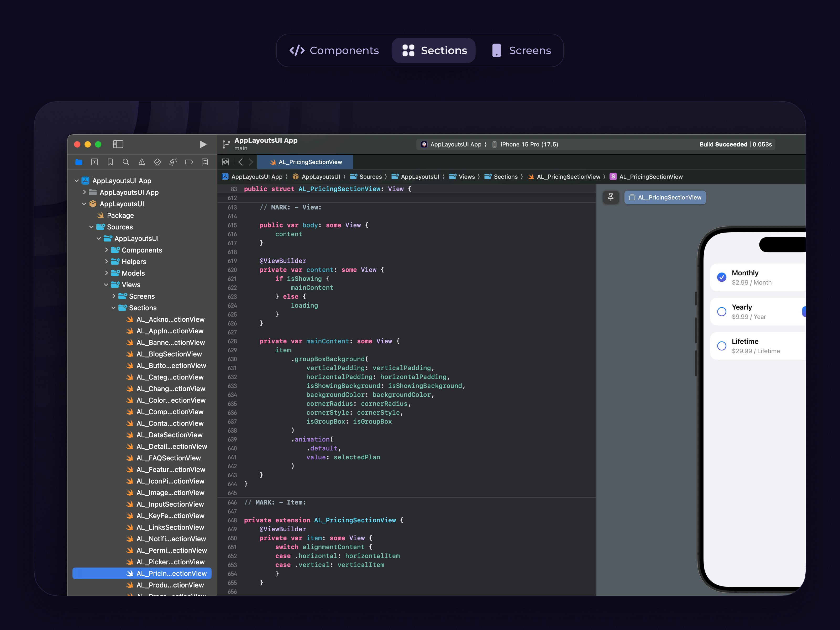The height and width of the screenshot is (630, 840).
Task: Select the Lifetime plan radio button
Action: coord(722,346)
